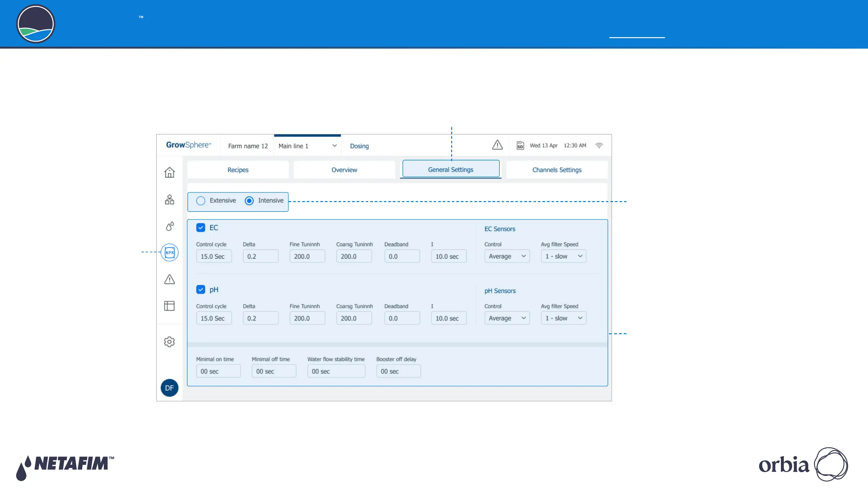The width and height of the screenshot is (868, 488).
Task: Click pH Delta field
Action: point(261,318)
